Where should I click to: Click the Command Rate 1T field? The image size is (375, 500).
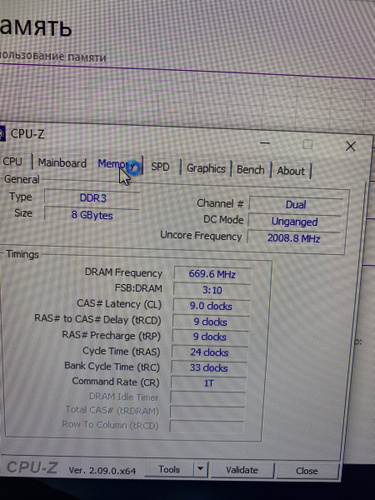click(209, 383)
